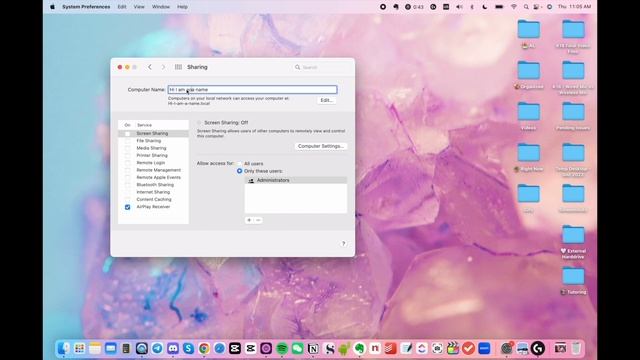Select Content Caching service row
The image size is (640, 360).
pyautogui.click(x=153, y=200)
